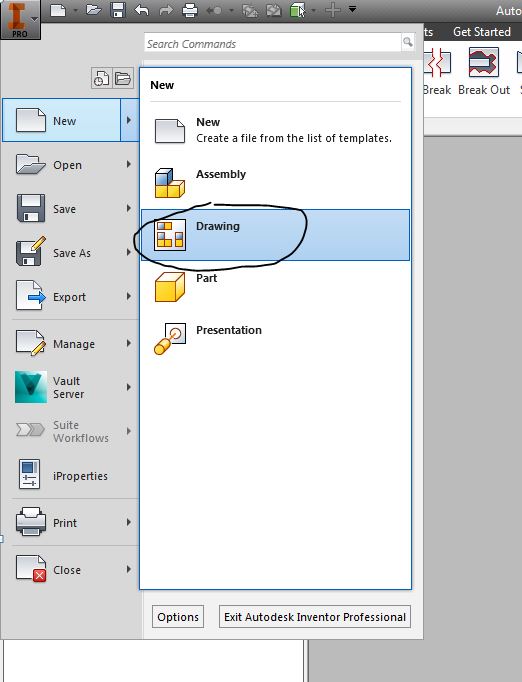Expand the Close submenu arrow
522x682 pixels.
tap(129, 569)
